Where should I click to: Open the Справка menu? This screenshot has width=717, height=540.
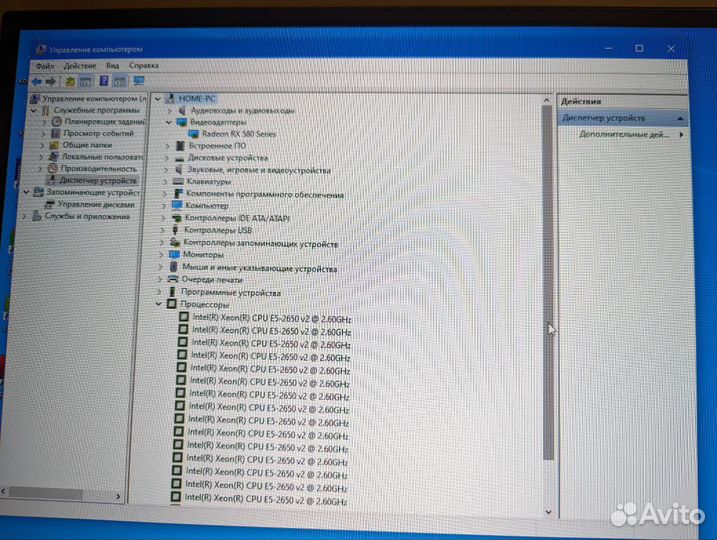click(144, 65)
